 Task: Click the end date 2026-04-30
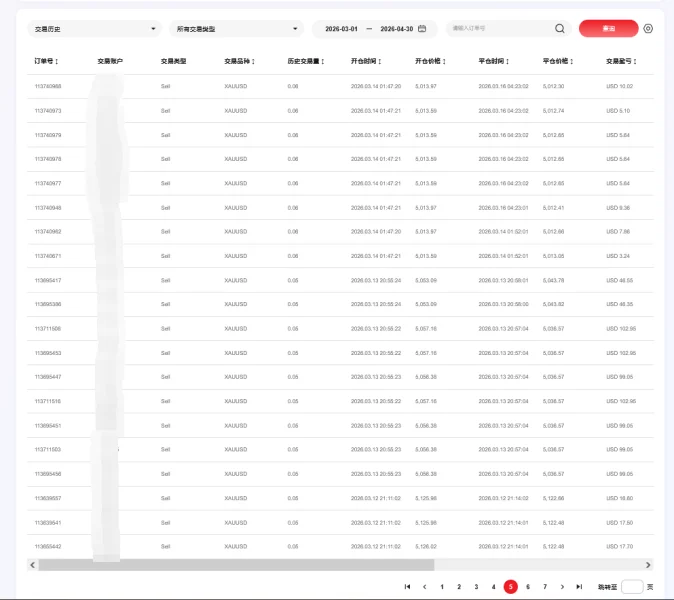coord(397,29)
